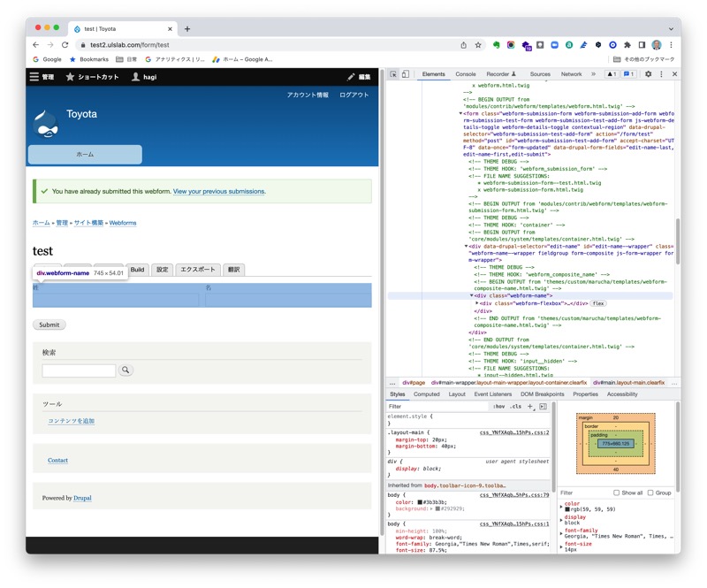Open the Build webform tab
The height and width of the screenshot is (588, 707).
(x=137, y=270)
